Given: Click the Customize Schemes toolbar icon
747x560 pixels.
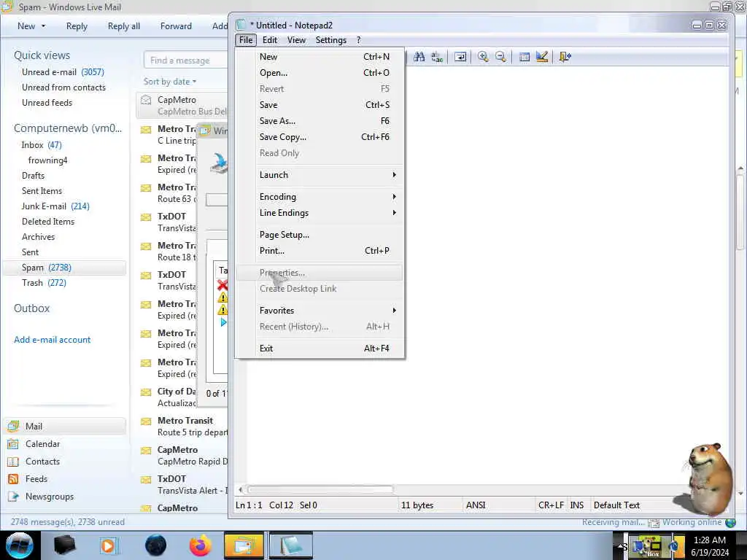Looking at the screenshot, I should pyautogui.click(x=542, y=57).
